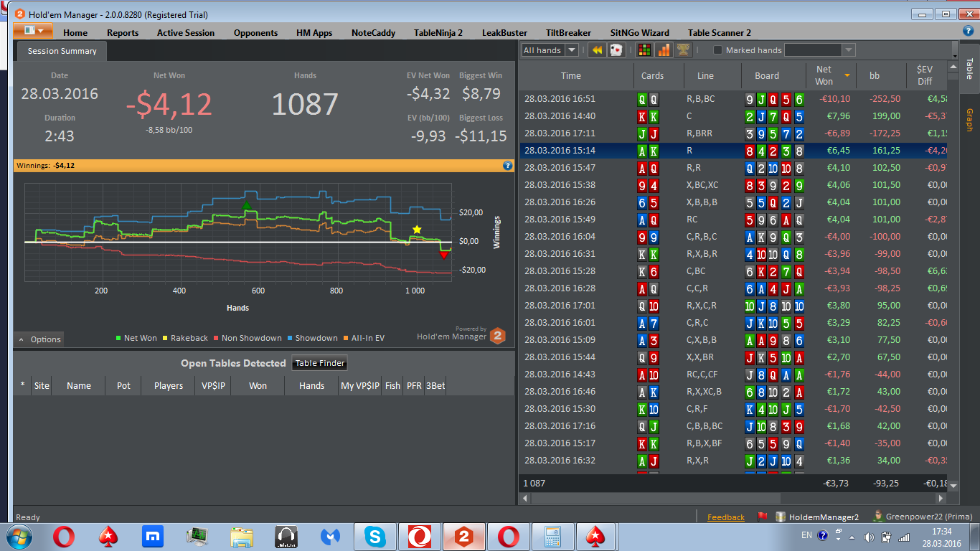Viewport: 980px width, 551px height.
Task: Click the yellow rewind replay icon
Action: click(x=596, y=50)
